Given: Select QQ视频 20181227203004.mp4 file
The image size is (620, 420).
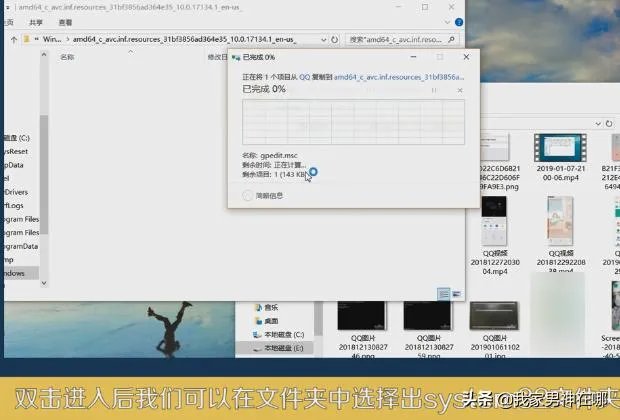Looking at the screenshot, I should [495, 236].
